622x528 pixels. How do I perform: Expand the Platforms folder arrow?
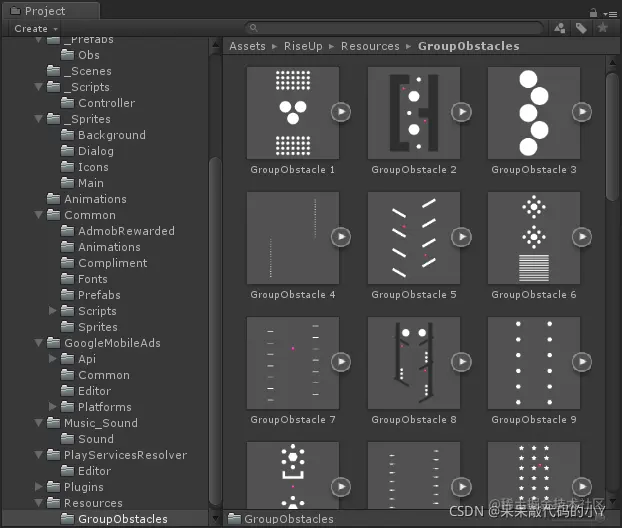(52, 407)
